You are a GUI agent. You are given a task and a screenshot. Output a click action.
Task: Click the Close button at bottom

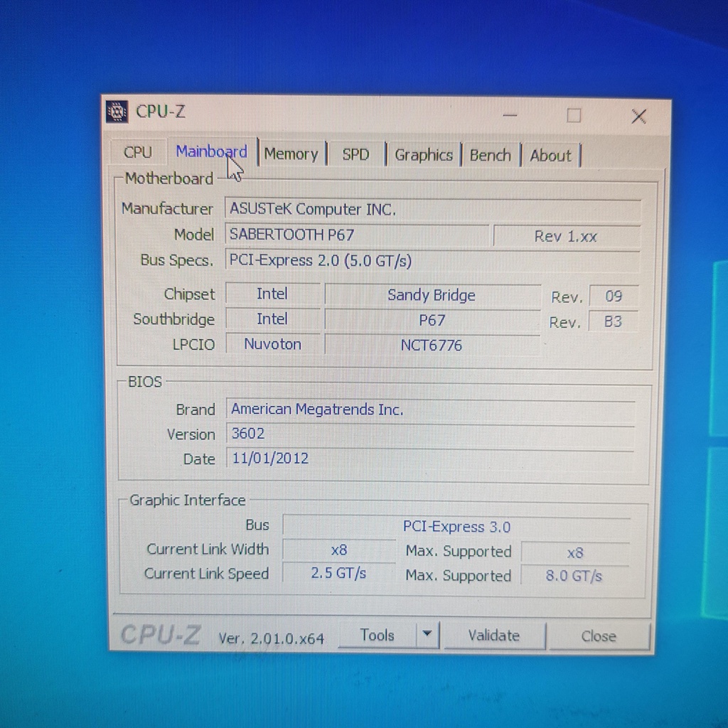coord(599,636)
